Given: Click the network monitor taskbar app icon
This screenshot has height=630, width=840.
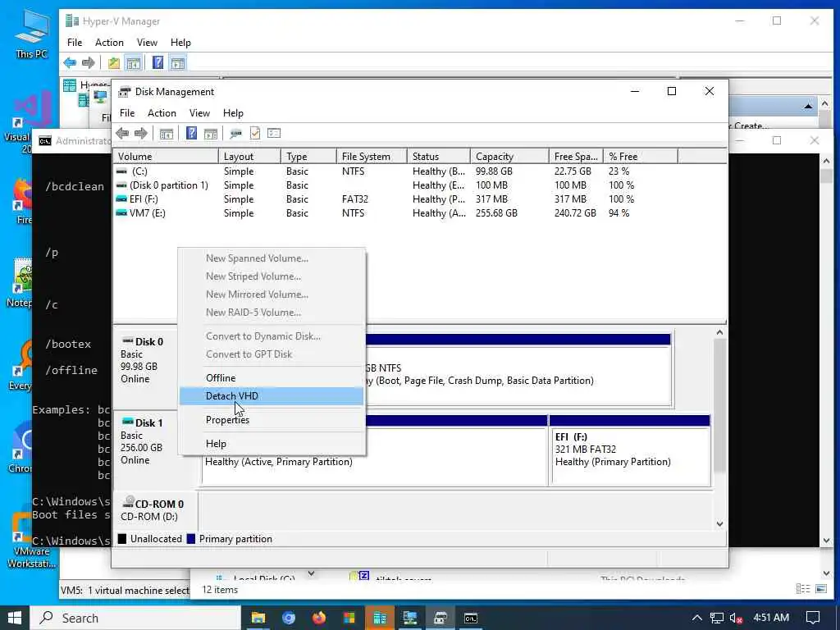Looking at the screenshot, I should tap(410, 618).
